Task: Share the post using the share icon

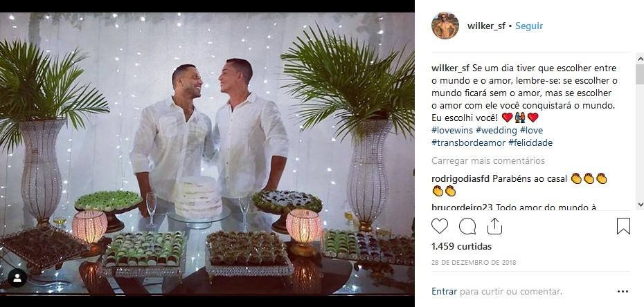Action: coord(495,226)
